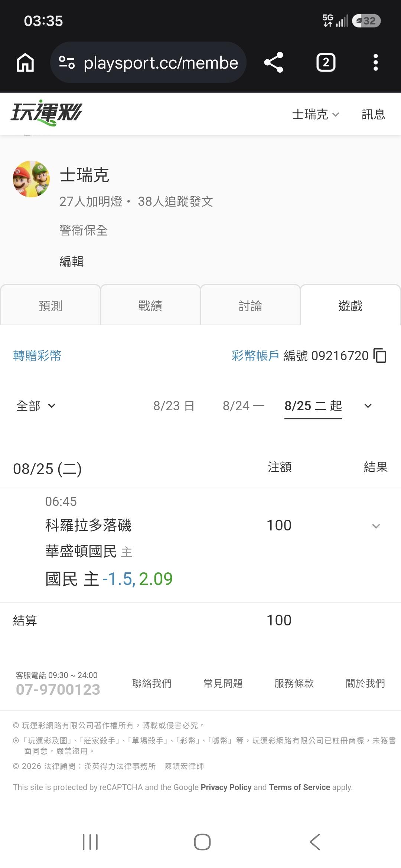Tap the 玩運彩 logo
The width and height of the screenshot is (401, 868).
pyautogui.click(x=46, y=113)
